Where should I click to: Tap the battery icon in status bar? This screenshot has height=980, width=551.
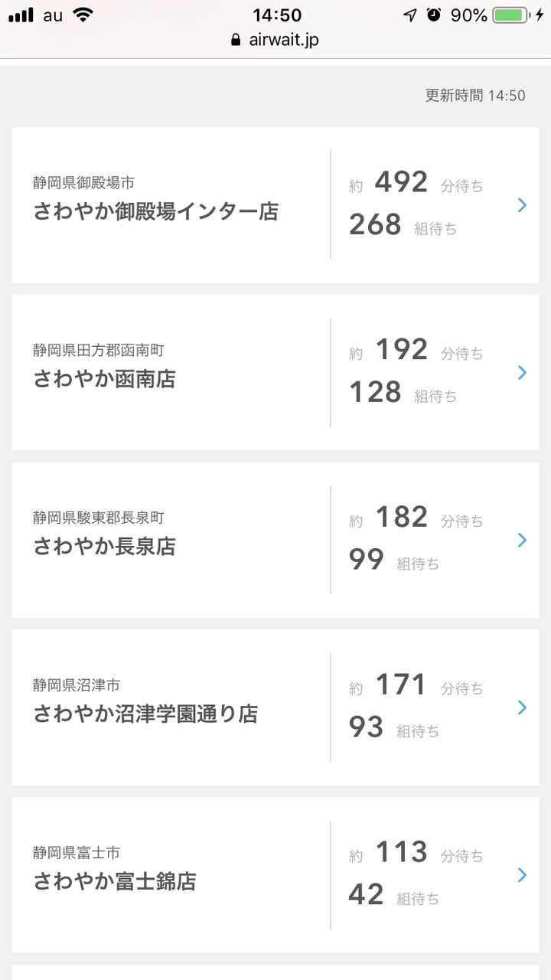click(511, 15)
